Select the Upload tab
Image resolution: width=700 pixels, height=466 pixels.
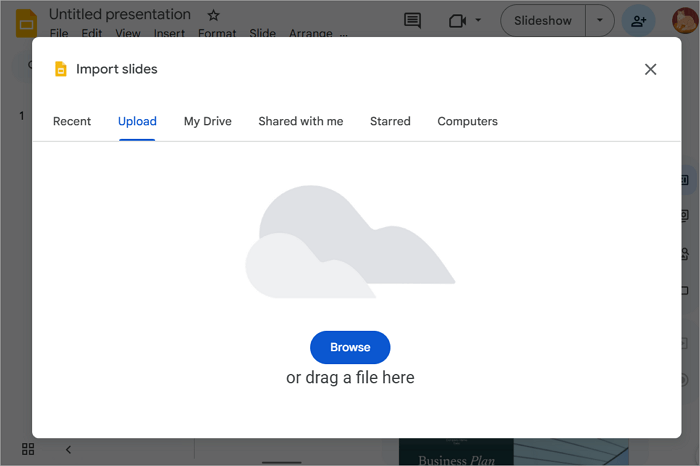coord(137,121)
